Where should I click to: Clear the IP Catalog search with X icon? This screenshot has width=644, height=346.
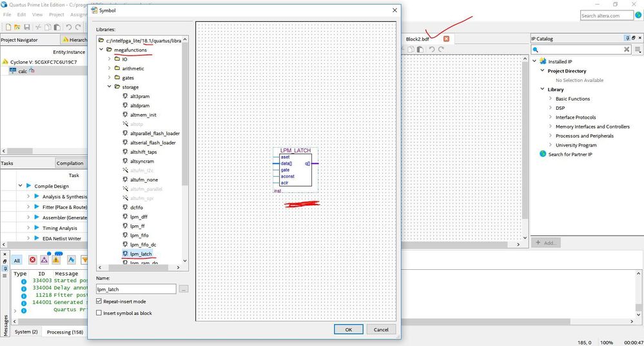point(627,49)
